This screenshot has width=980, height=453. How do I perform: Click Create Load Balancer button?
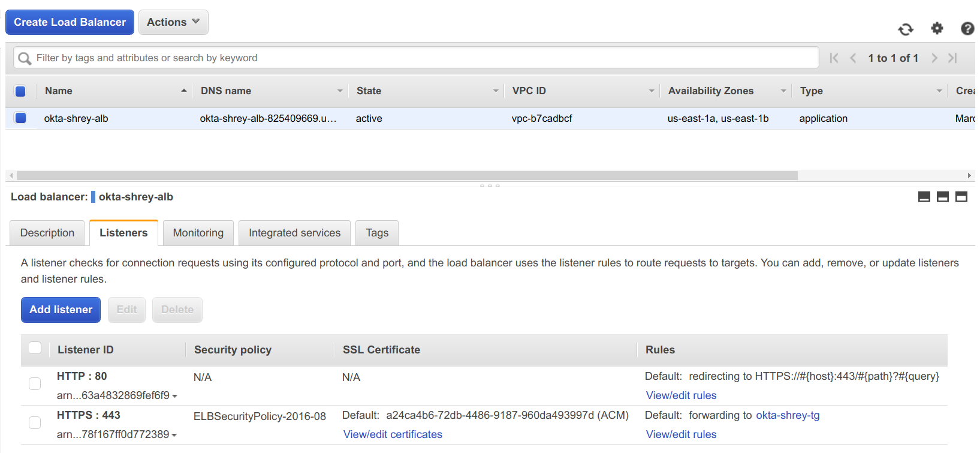coord(70,22)
